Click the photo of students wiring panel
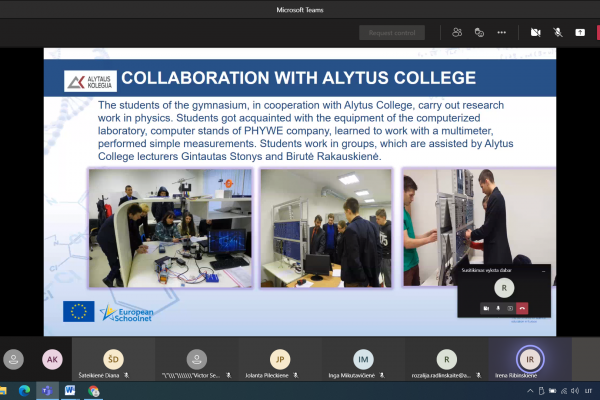This screenshot has width=600, height=400. pyautogui.click(x=479, y=227)
